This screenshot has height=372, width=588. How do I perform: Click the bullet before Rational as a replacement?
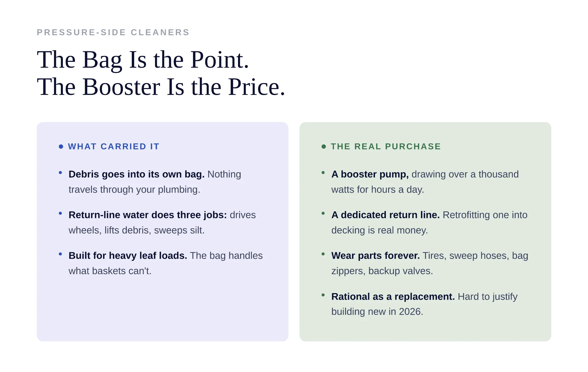click(323, 295)
